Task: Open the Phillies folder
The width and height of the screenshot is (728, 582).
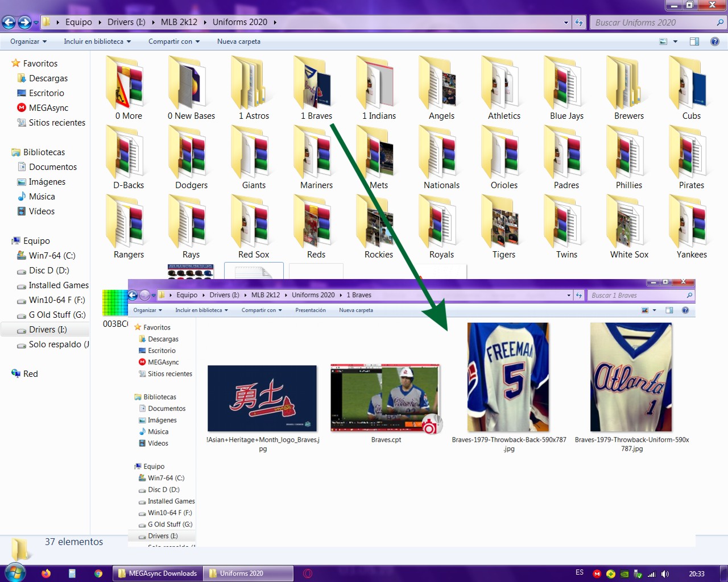Action: pyautogui.click(x=629, y=157)
